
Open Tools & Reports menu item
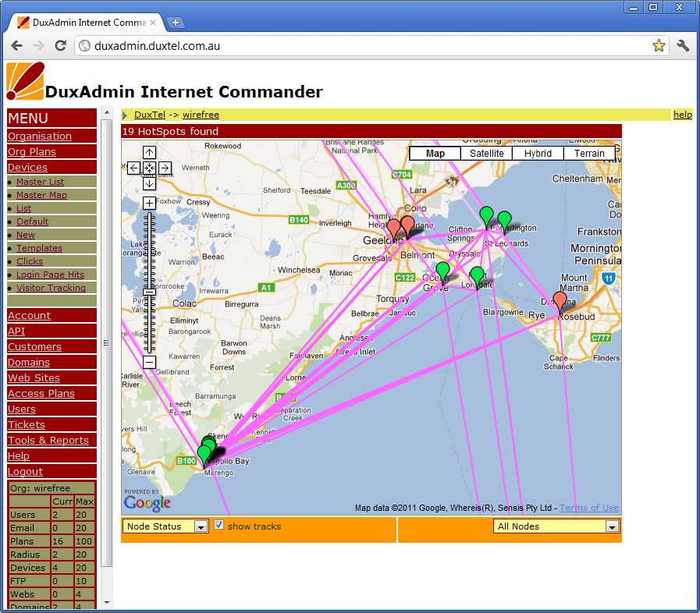click(48, 441)
